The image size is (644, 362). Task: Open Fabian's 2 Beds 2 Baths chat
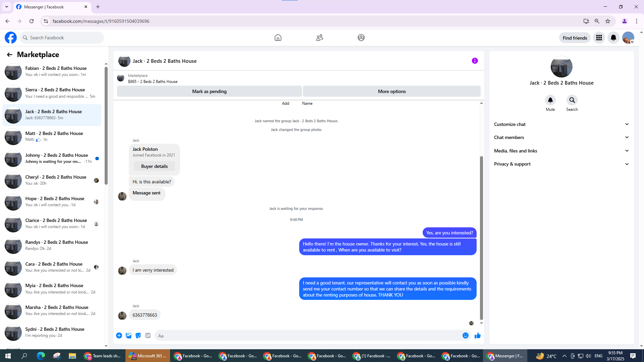[x=52, y=72]
